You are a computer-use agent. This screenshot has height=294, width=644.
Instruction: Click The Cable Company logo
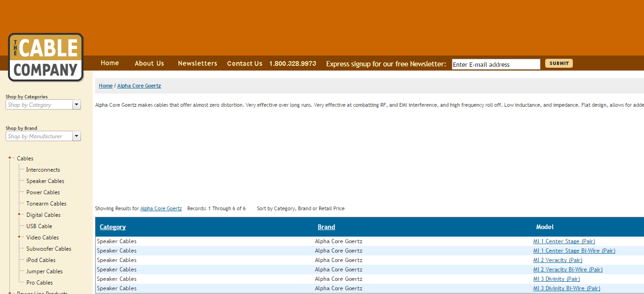(46, 57)
